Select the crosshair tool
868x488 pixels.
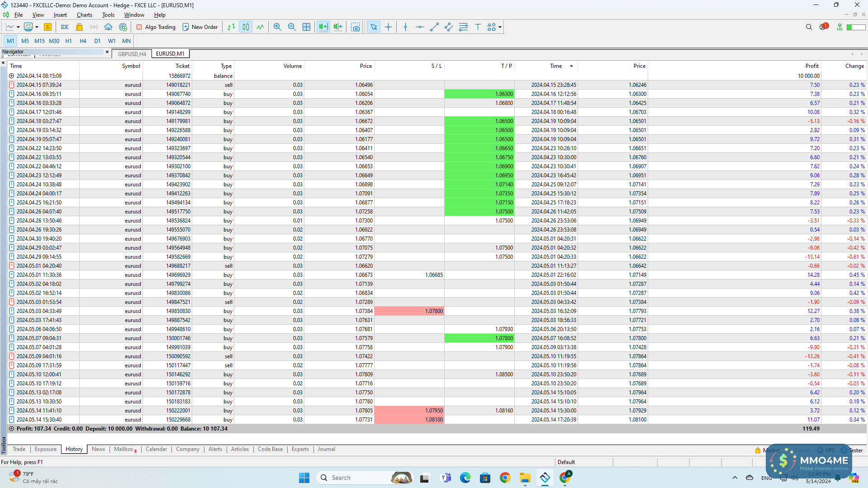[389, 27]
